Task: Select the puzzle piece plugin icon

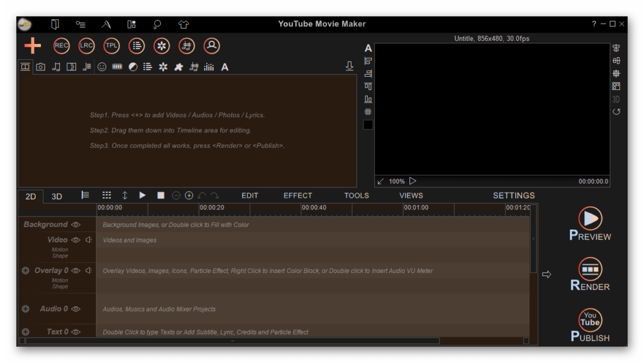Action: [179, 67]
